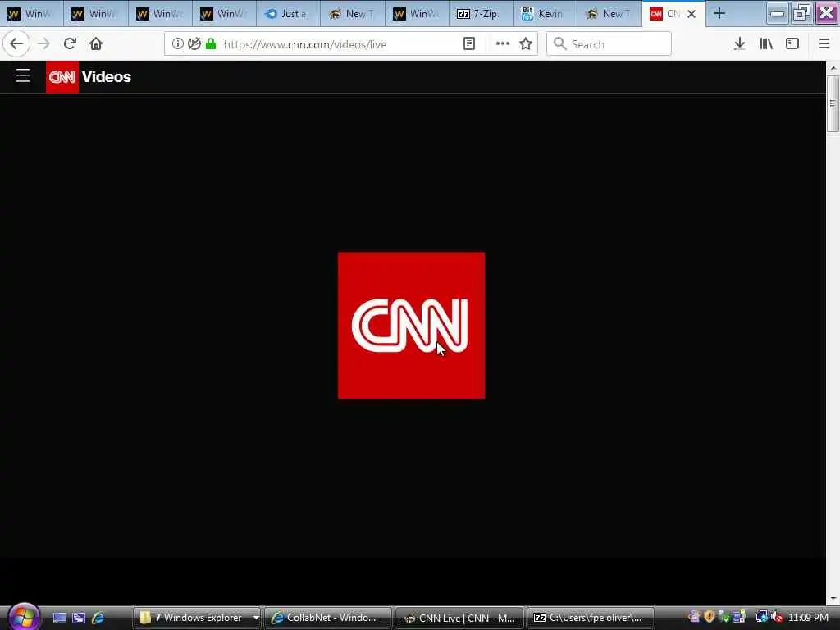The image size is (840, 630).
Task: Go to the Firefox home page
Action: point(96,44)
